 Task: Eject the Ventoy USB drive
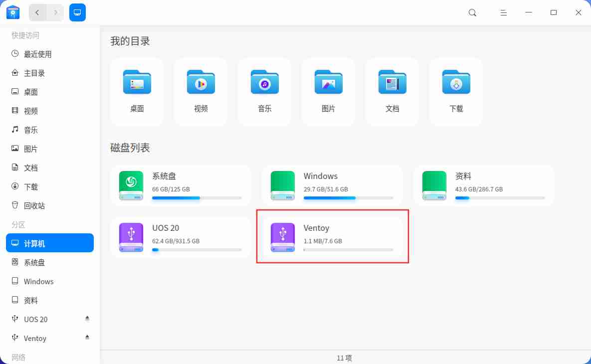[87, 338]
